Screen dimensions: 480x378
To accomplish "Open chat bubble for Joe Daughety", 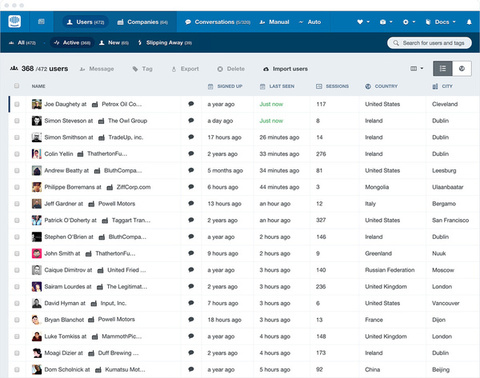I will tap(191, 104).
